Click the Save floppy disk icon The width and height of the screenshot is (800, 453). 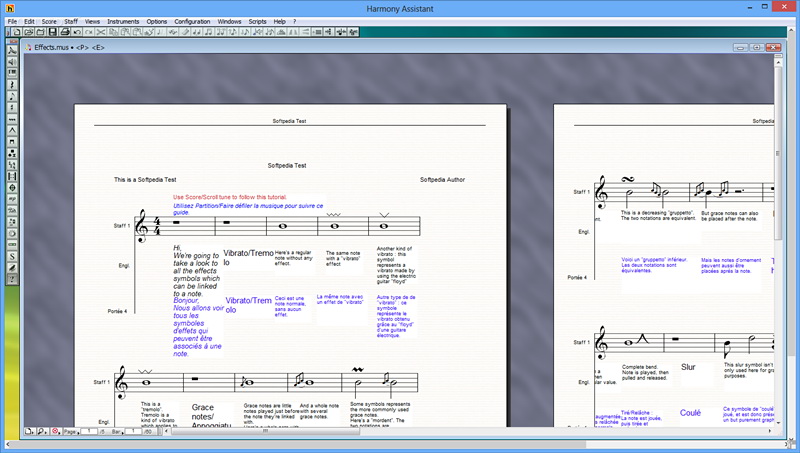coord(53,32)
